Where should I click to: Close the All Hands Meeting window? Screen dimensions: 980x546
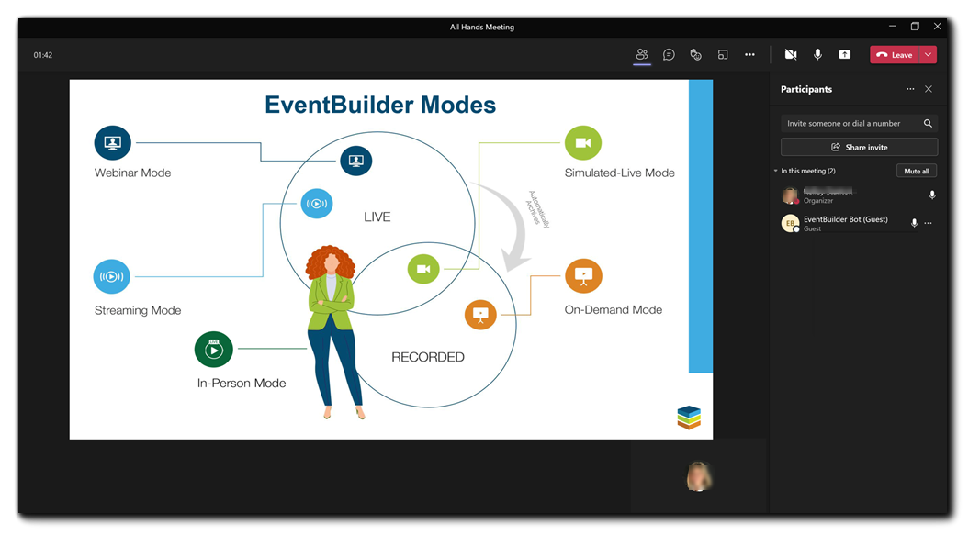click(x=938, y=27)
